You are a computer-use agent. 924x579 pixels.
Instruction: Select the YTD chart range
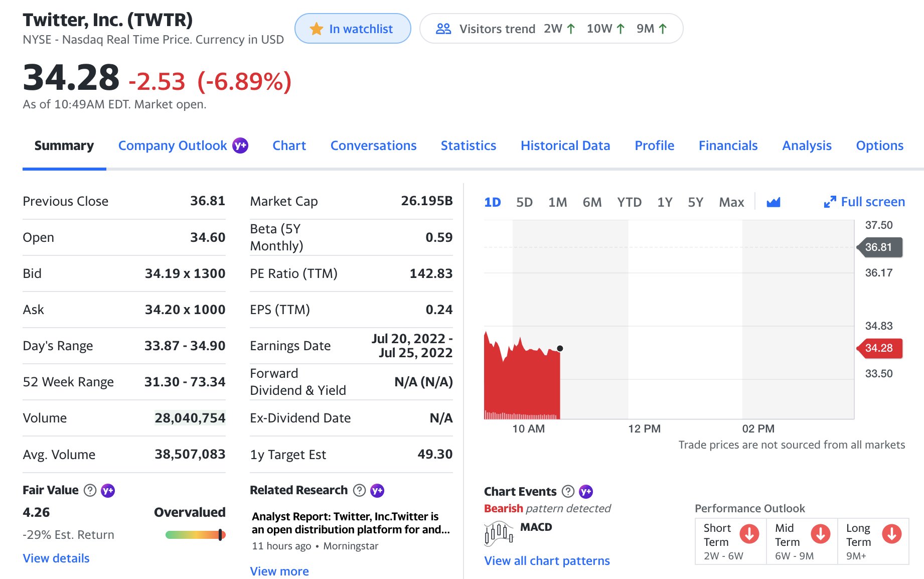coord(630,202)
